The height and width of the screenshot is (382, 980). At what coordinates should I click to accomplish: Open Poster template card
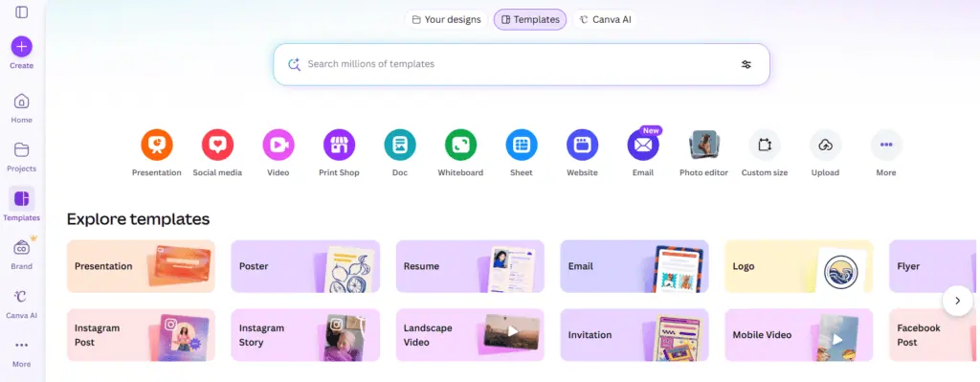(x=305, y=266)
